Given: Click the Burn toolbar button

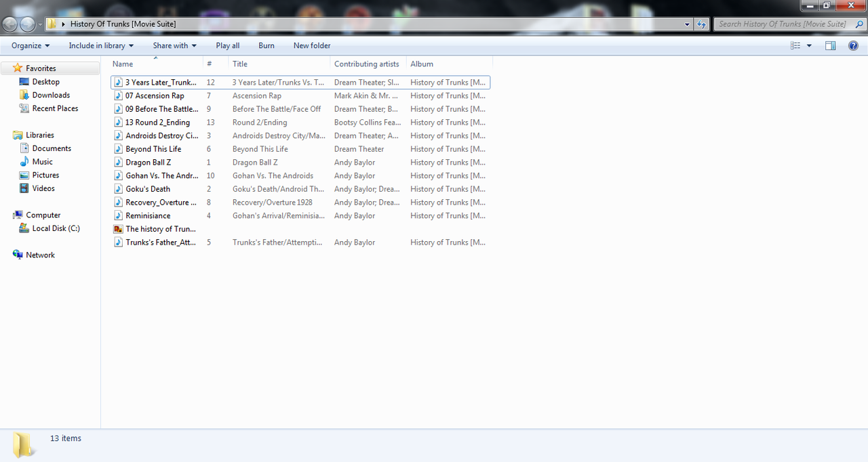Looking at the screenshot, I should (267, 45).
